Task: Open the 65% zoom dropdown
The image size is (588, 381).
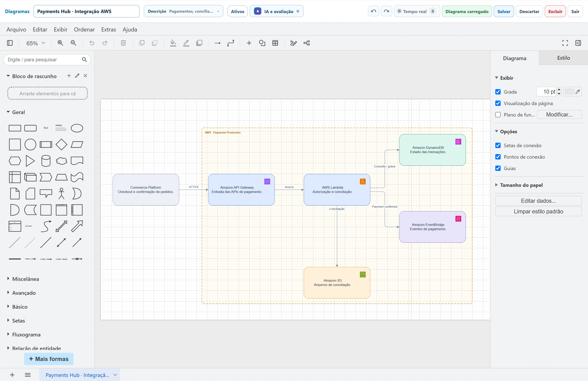Action: (36, 43)
